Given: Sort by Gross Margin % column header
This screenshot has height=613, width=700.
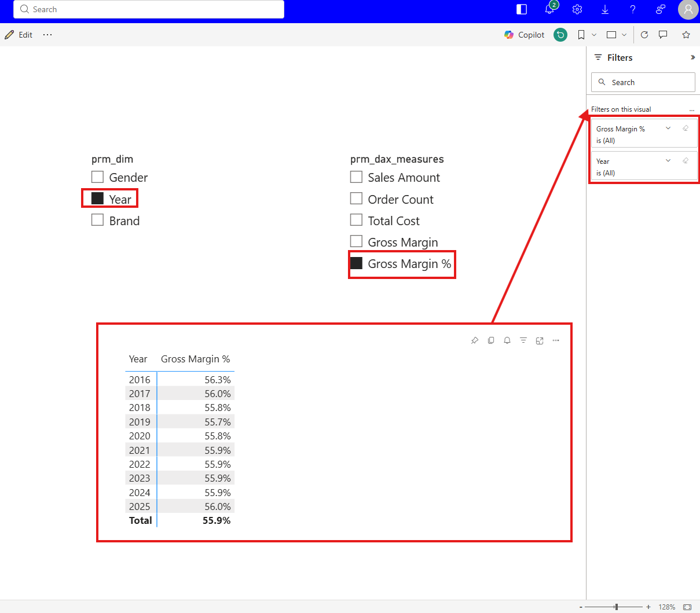Looking at the screenshot, I should pyautogui.click(x=196, y=359).
